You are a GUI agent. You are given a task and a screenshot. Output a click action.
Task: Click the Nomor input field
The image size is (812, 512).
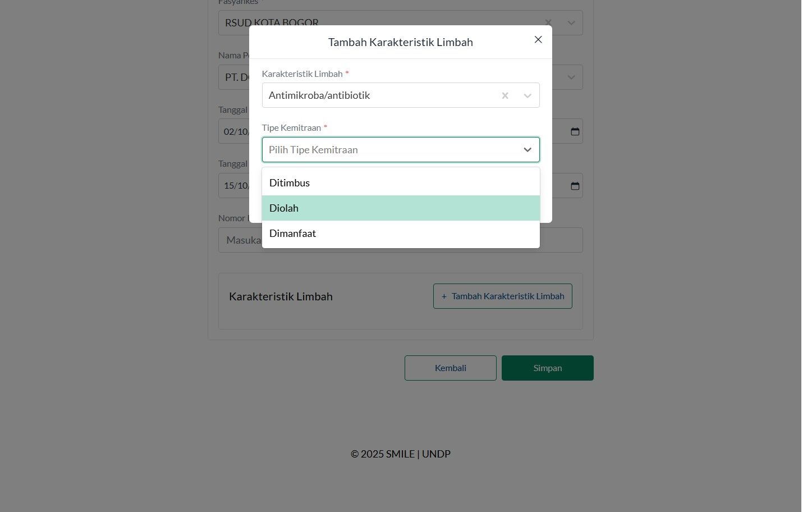pyautogui.click(x=401, y=240)
